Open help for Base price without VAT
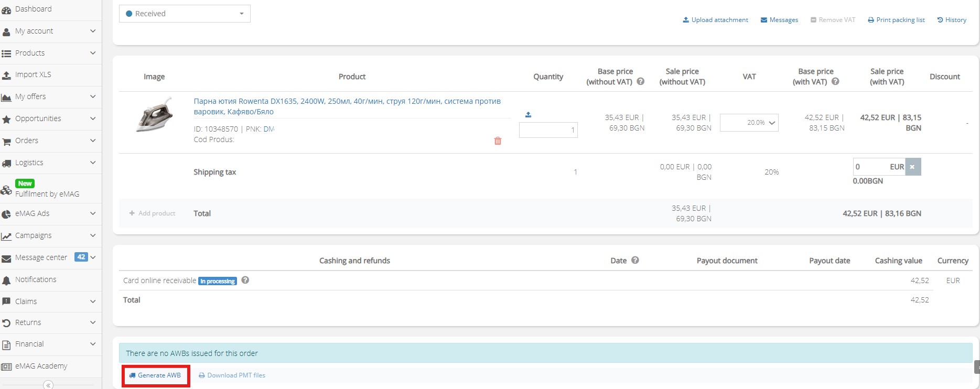The width and height of the screenshot is (980, 389). click(x=640, y=82)
